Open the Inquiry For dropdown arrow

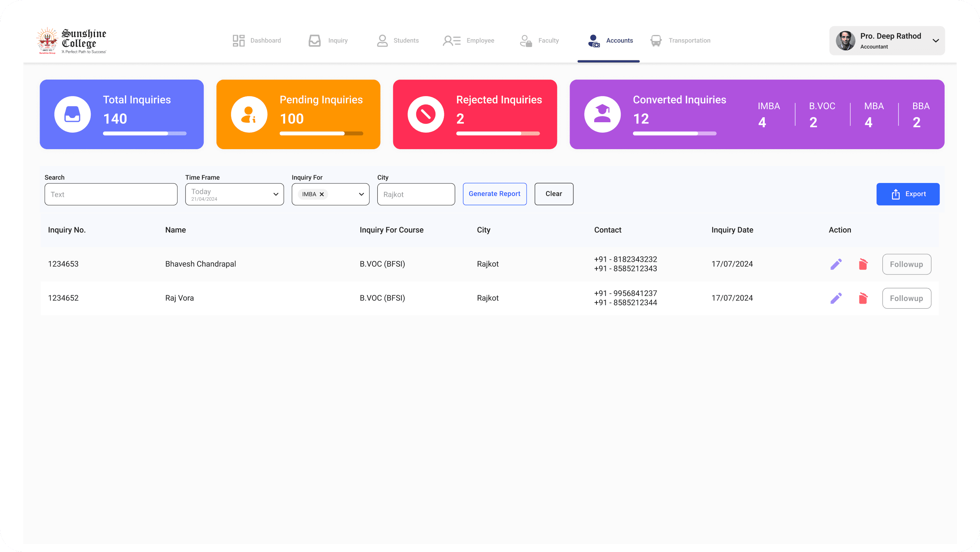361,194
